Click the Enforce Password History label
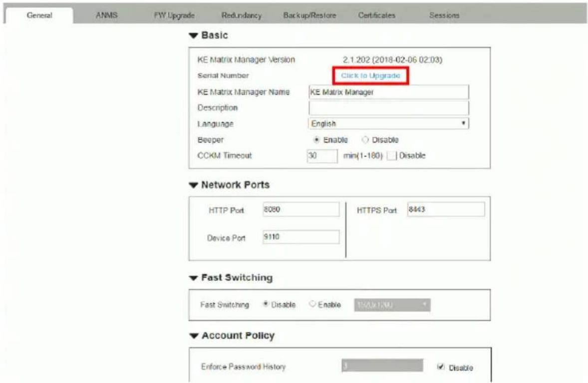The image size is (588, 383). tap(244, 367)
